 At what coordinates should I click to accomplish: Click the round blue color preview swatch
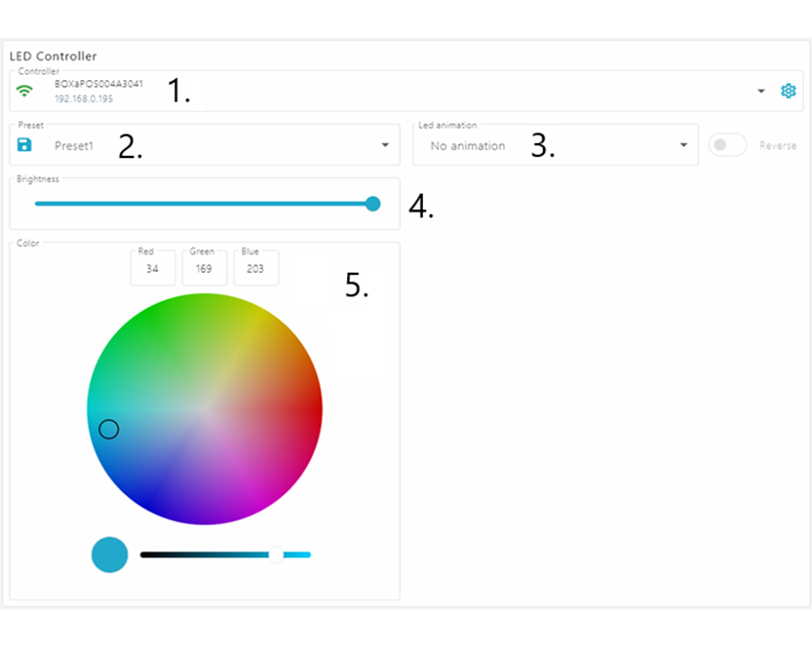click(110, 554)
